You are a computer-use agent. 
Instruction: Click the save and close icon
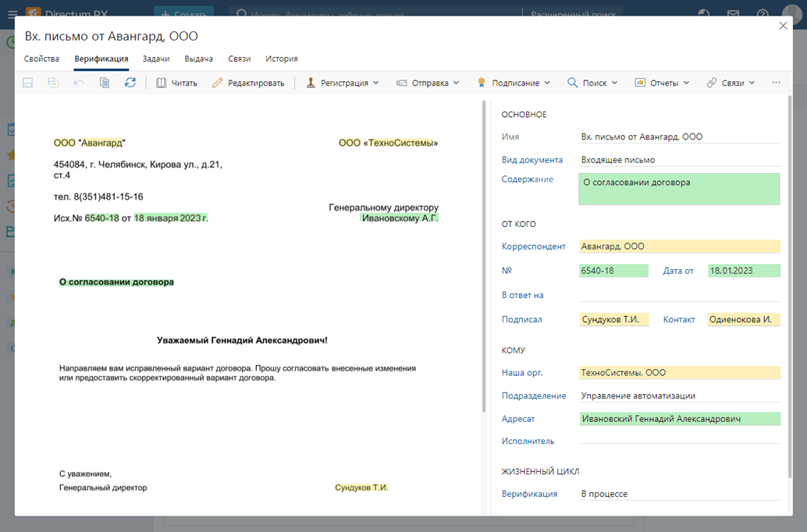tap(53, 83)
